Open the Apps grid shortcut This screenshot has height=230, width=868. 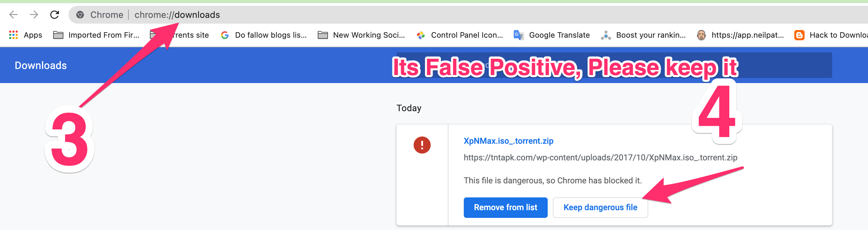coord(26,35)
